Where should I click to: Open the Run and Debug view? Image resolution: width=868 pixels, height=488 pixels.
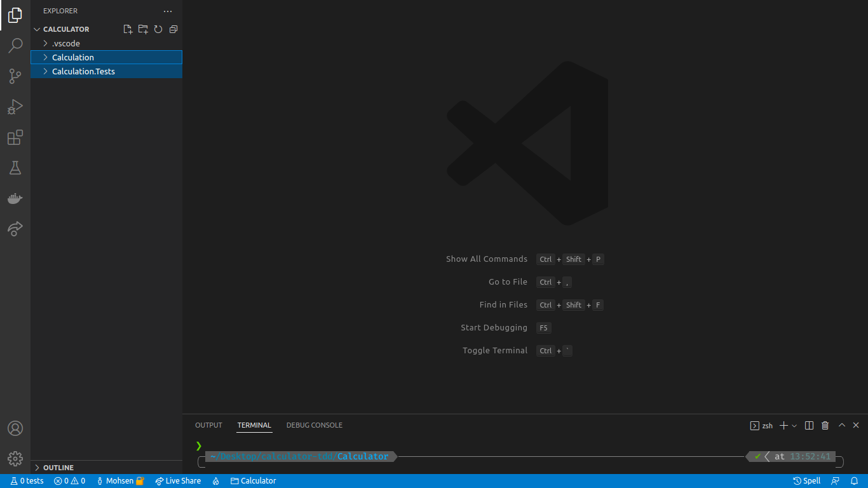pos(15,107)
